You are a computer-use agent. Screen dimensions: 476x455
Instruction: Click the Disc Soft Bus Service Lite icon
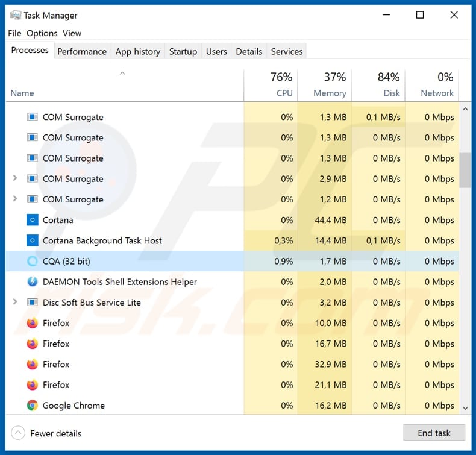tap(32, 303)
